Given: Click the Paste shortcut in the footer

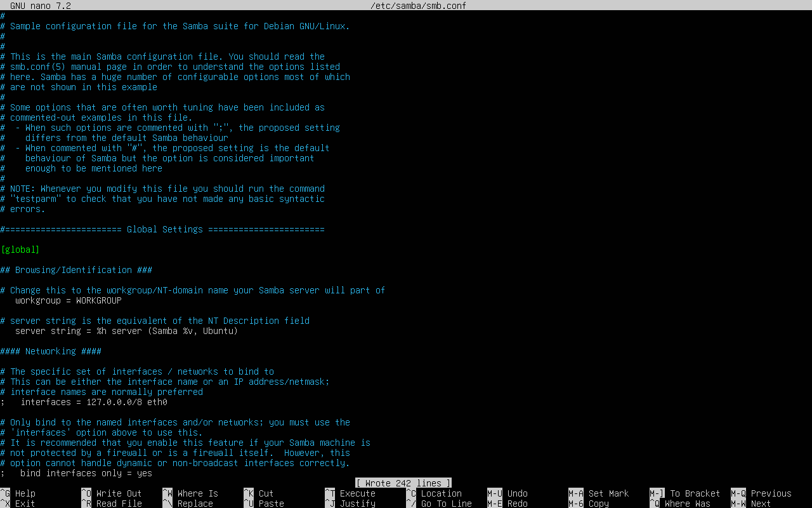Looking at the screenshot, I should click(x=271, y=504).
